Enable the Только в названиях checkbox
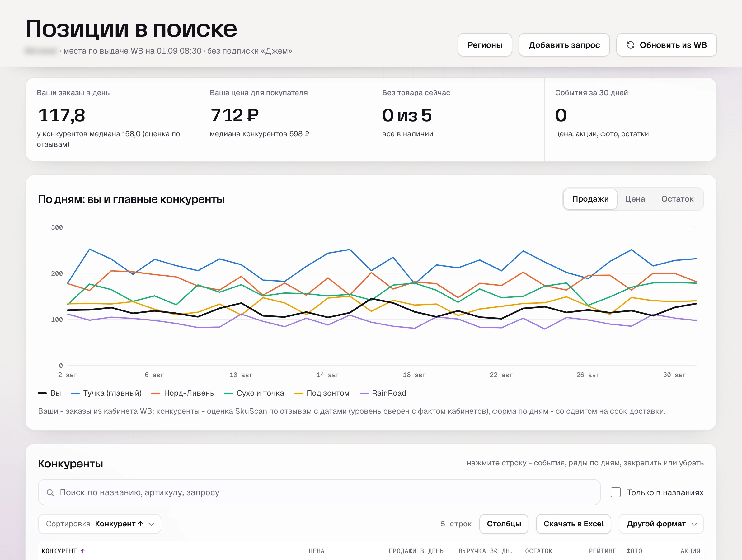Image resolution: width=742 pixels, height=560 pixels. point(616,492)
